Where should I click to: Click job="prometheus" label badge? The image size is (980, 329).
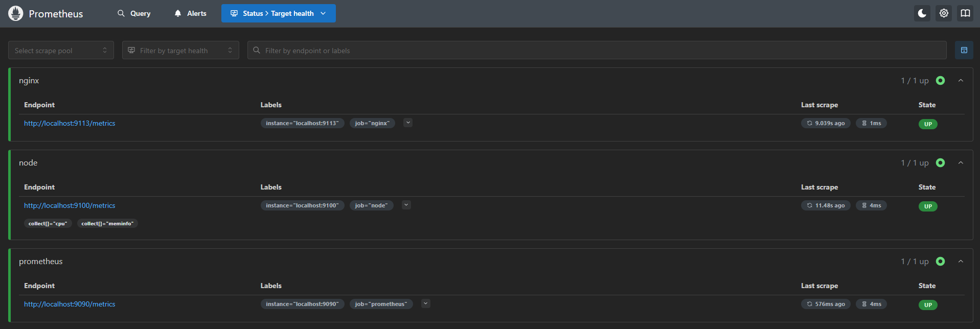381,304
